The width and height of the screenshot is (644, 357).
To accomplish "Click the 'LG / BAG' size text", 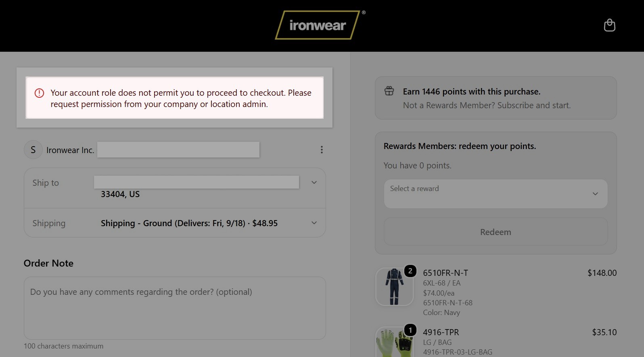I will point(437,342).
